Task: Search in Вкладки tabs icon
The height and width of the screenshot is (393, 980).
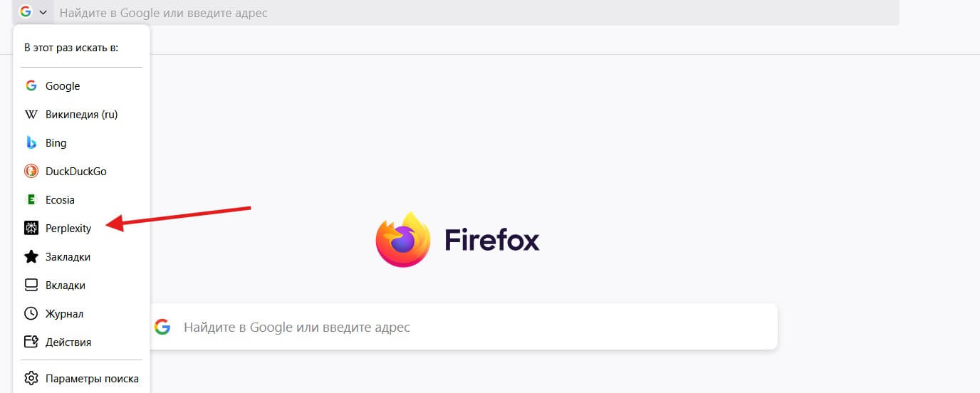Action: tap(31, 285)
